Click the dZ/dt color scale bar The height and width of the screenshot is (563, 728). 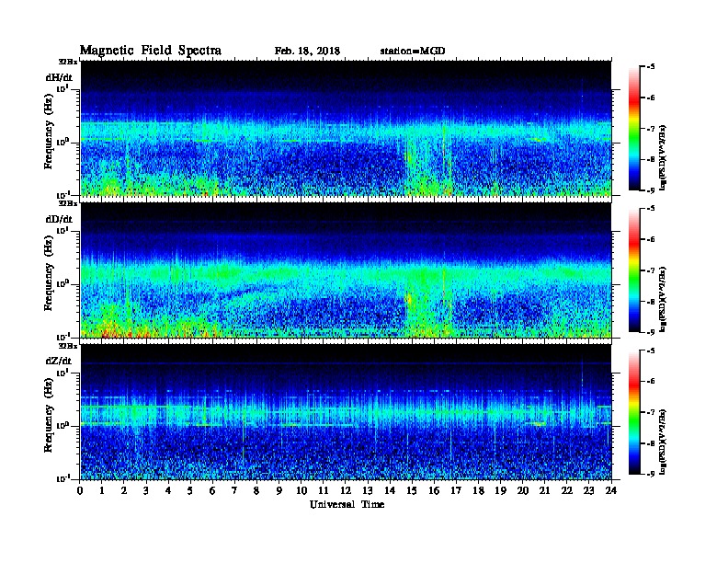[x=634, y=412]
